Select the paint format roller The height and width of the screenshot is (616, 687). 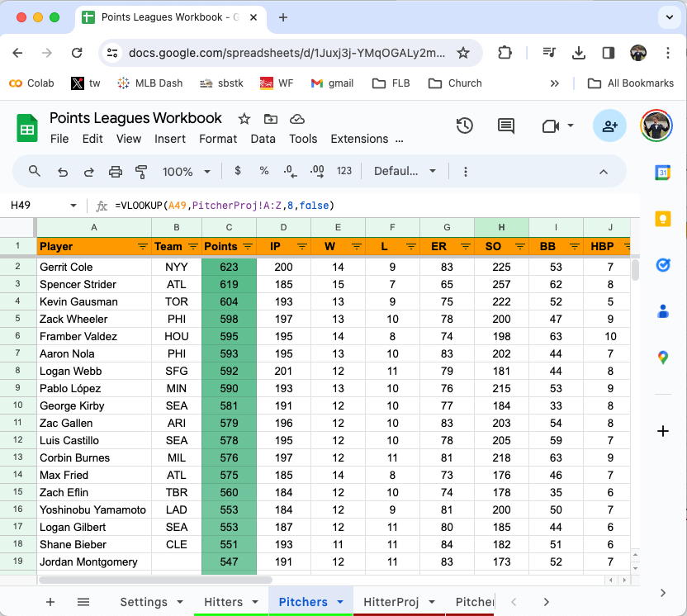coord(141,172)
